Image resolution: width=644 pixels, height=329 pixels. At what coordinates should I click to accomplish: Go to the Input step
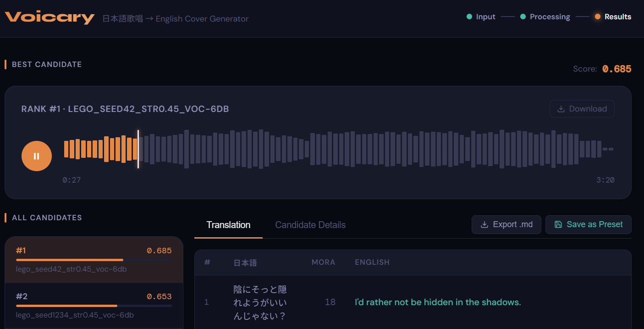[481, 17]
